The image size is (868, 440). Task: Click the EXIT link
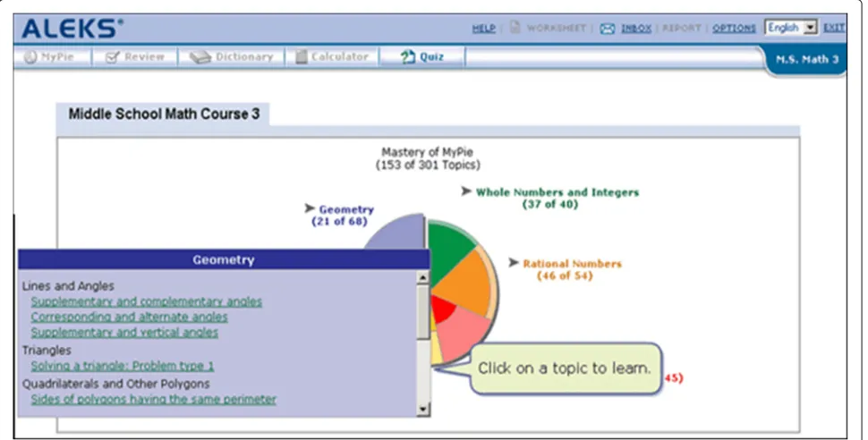[834, 28]
